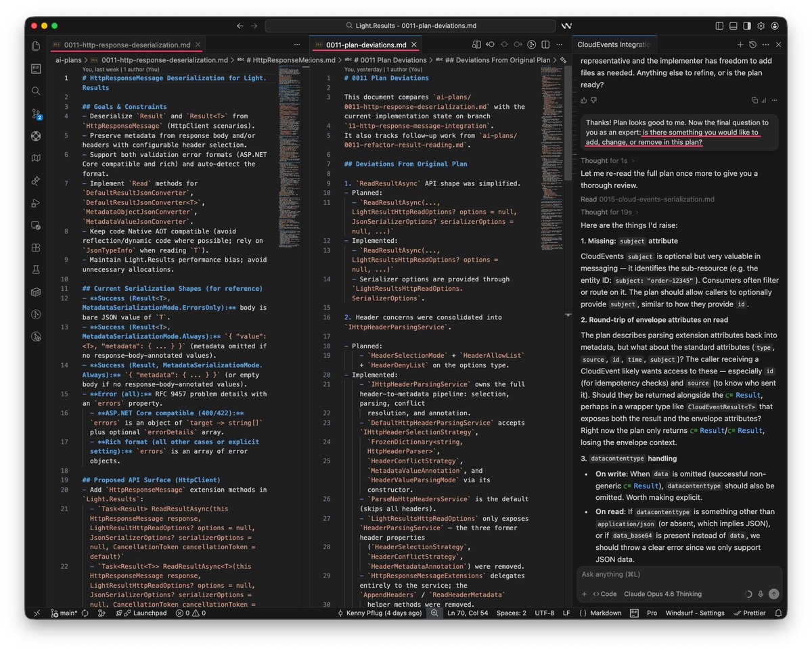Open markdown preview to the side
Viewport: 812px width, 652px height.
tap(477, 45)
